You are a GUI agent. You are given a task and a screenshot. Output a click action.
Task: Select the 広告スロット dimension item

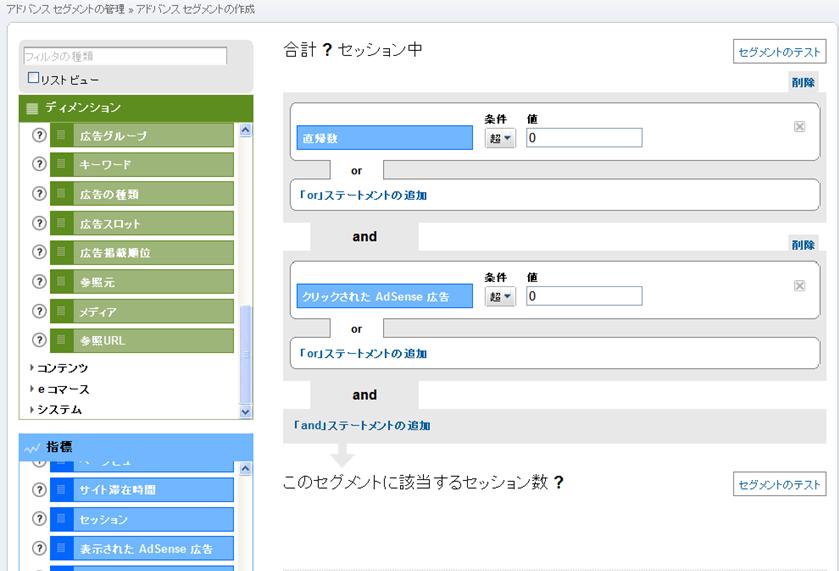142,223
